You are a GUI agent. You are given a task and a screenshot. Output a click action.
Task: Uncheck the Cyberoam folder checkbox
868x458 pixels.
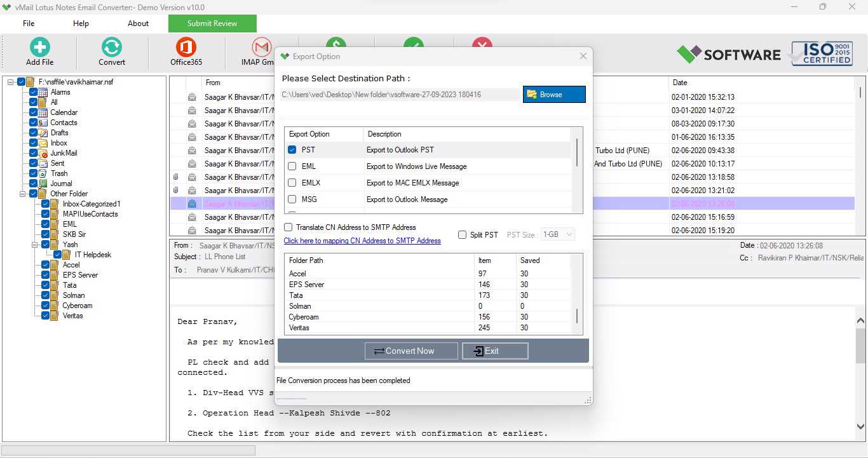tap(46, 306)
